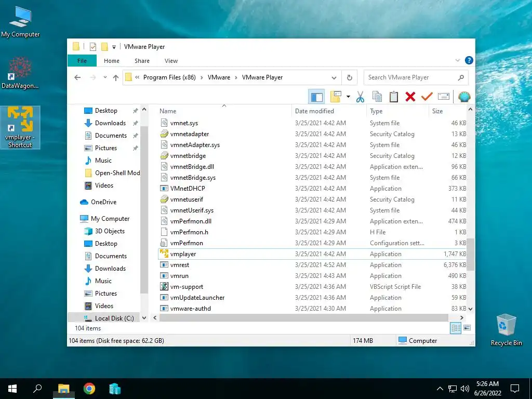The height and width of the screenshot is (399, 532).
Task: Open the folder view toolbar icon
Action: point(335,97)
